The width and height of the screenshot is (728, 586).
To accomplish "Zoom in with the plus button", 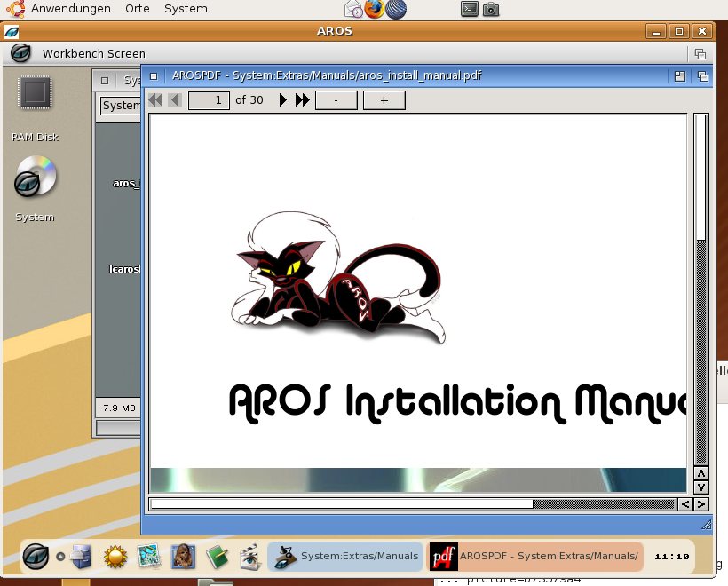I will point(384,100).
